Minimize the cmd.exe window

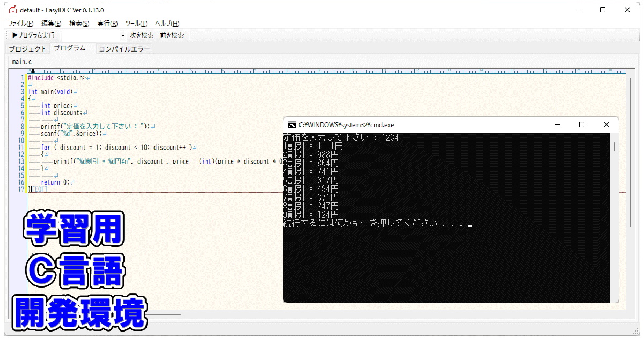557,124
